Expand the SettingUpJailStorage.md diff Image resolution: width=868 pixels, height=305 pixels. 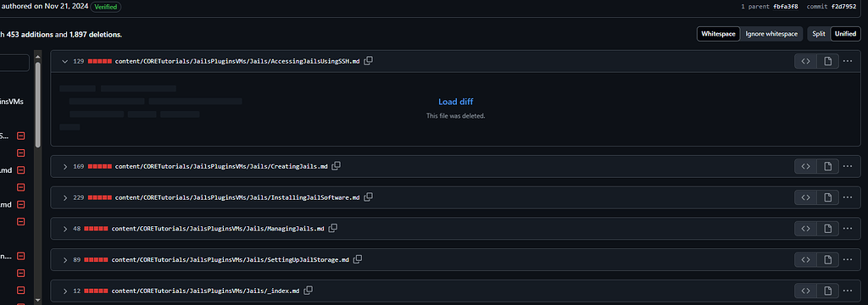click(x=64, y=259)
